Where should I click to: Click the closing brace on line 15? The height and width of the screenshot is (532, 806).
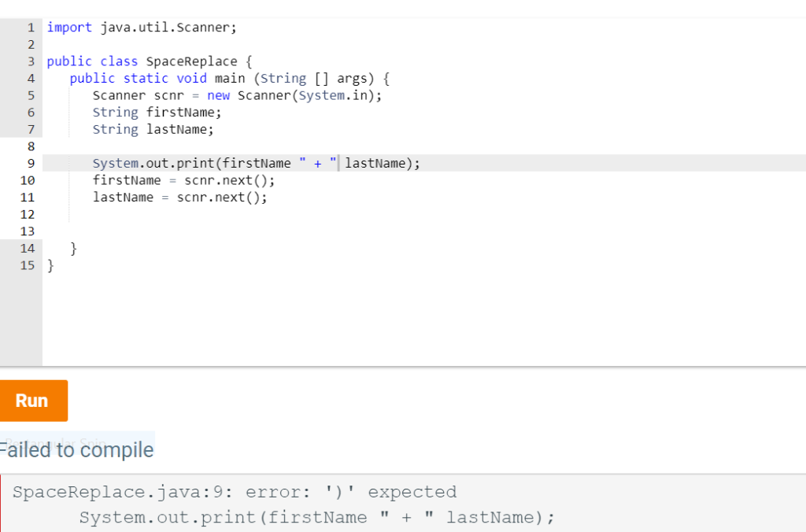(x=50, y=265)
